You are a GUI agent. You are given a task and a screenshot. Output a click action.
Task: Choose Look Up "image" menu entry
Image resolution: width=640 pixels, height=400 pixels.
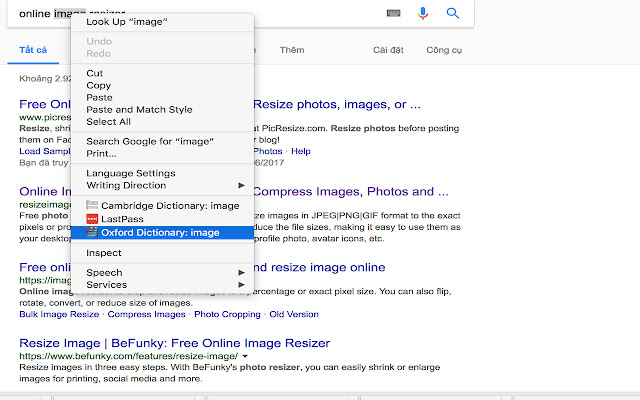pyautogui.click(x=127, y=22)
